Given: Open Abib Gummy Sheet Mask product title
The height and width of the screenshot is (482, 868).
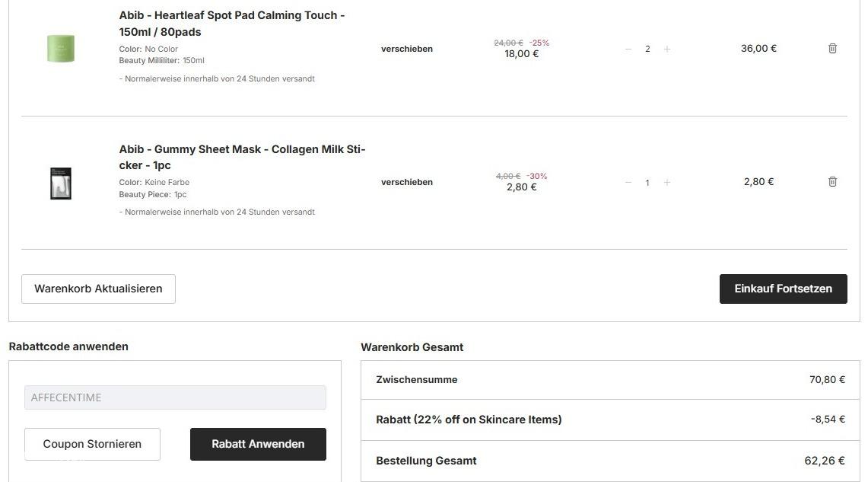Looking at the screenshot, I should [242, 157].
